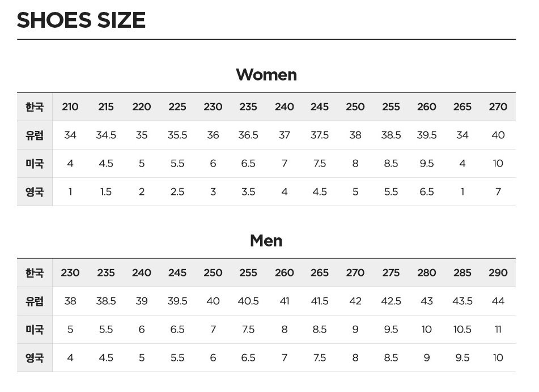Click the Men's 영국 row header
This screenshot has height=392, width=539.
point(35,357)
